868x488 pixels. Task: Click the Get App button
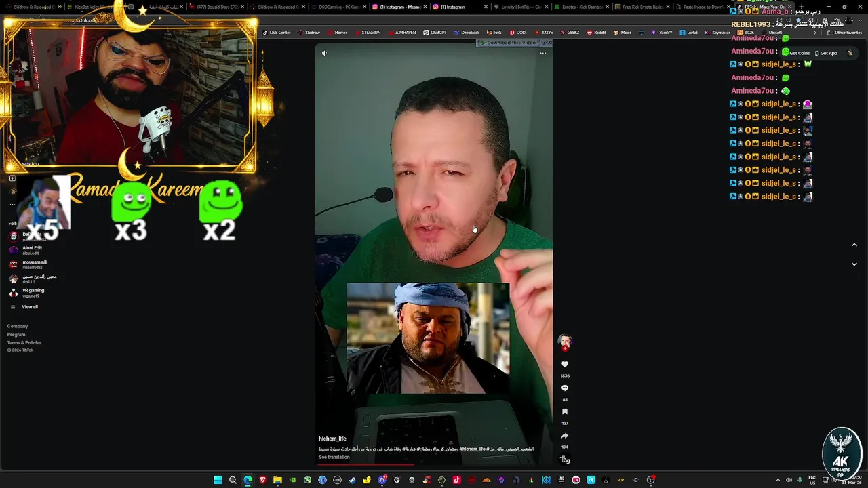pyautogui.click(x=826, y=53)
